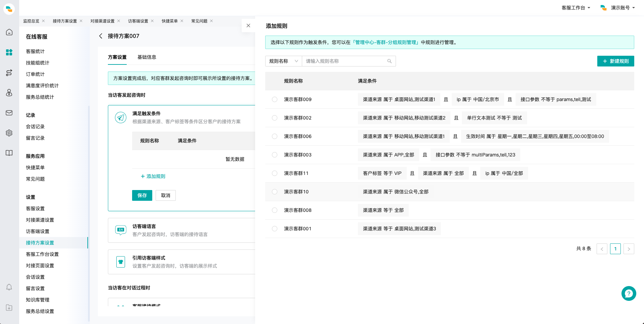Open 管理中心-客群-分组规则管理 link

[386, 42]
